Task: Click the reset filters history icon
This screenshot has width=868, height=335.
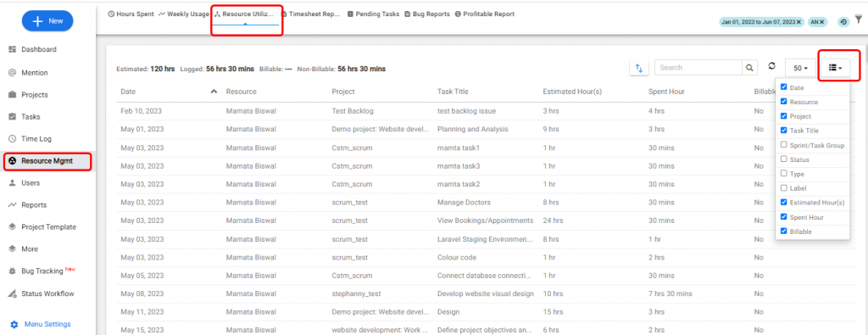Action: pos(843,21)
